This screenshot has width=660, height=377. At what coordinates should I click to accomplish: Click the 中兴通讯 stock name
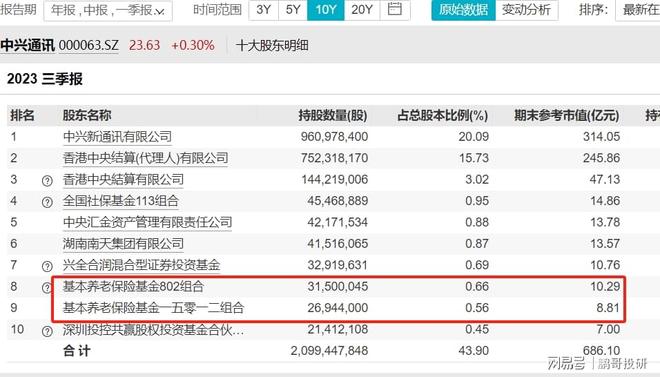[x=27, y=45]
